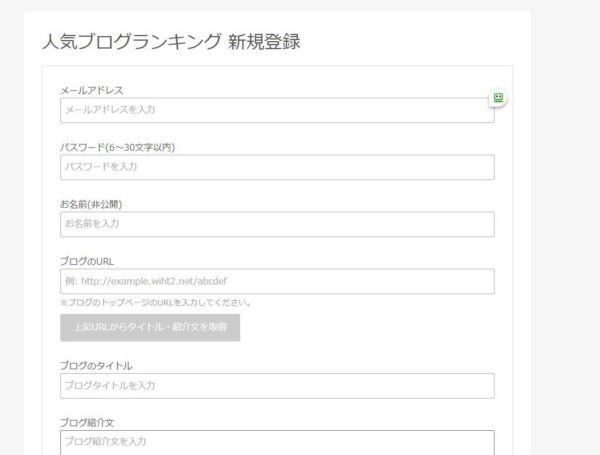Focus the パスワード input field
600x455 pixels.
277,167
